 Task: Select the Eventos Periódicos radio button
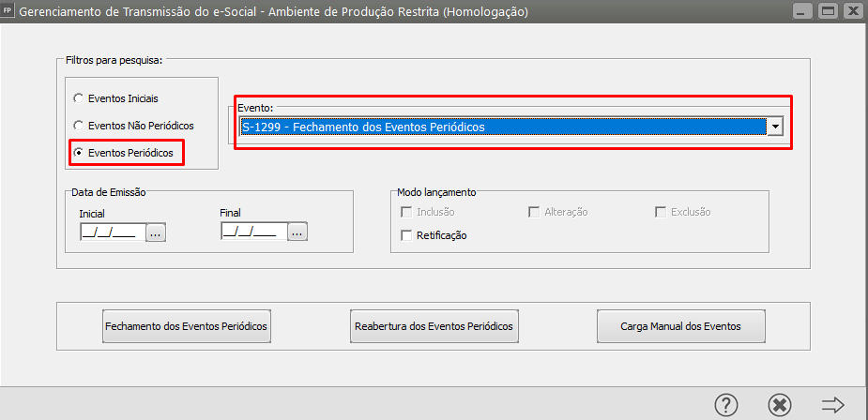78,152
